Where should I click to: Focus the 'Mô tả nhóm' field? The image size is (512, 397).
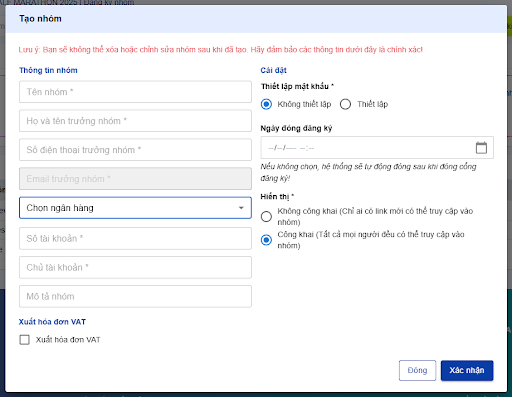pos(135,296)
